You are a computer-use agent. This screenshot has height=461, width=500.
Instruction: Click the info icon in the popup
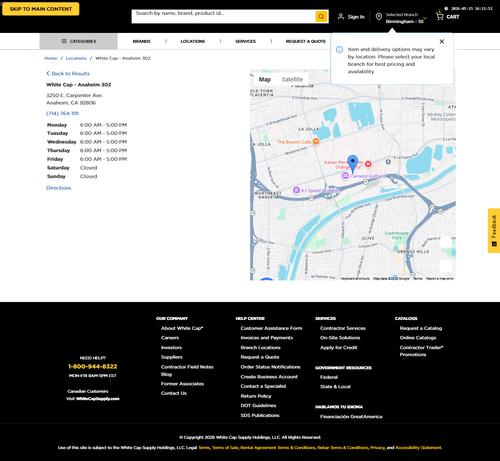point(339,50)
